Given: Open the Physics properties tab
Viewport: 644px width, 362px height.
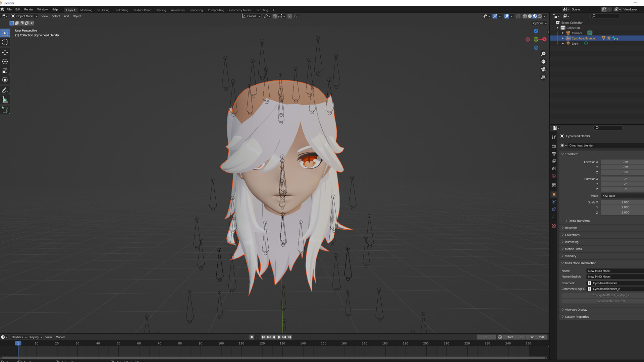Looking at the screenshot, I should tap(554, 202).
